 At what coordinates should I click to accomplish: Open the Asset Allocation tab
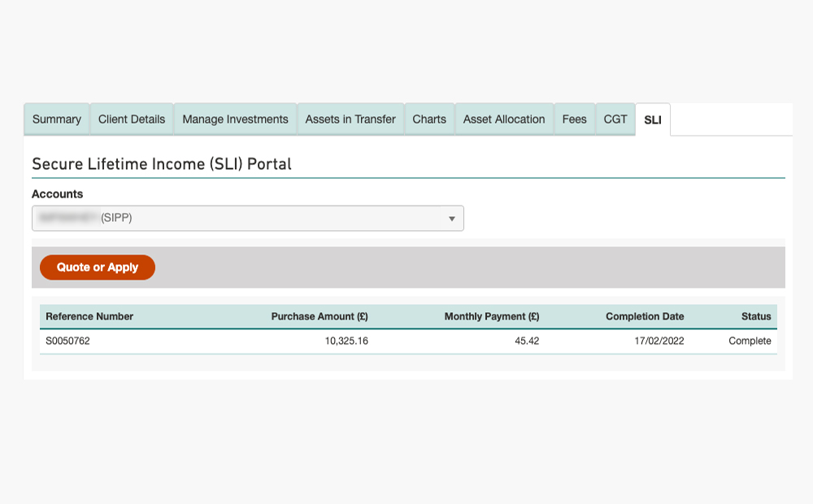504,119
